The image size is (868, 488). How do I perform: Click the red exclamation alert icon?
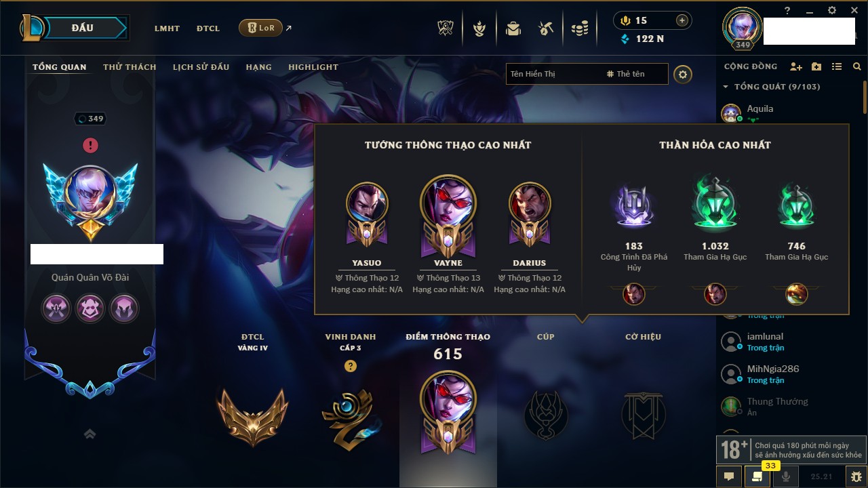pos(90,145)
